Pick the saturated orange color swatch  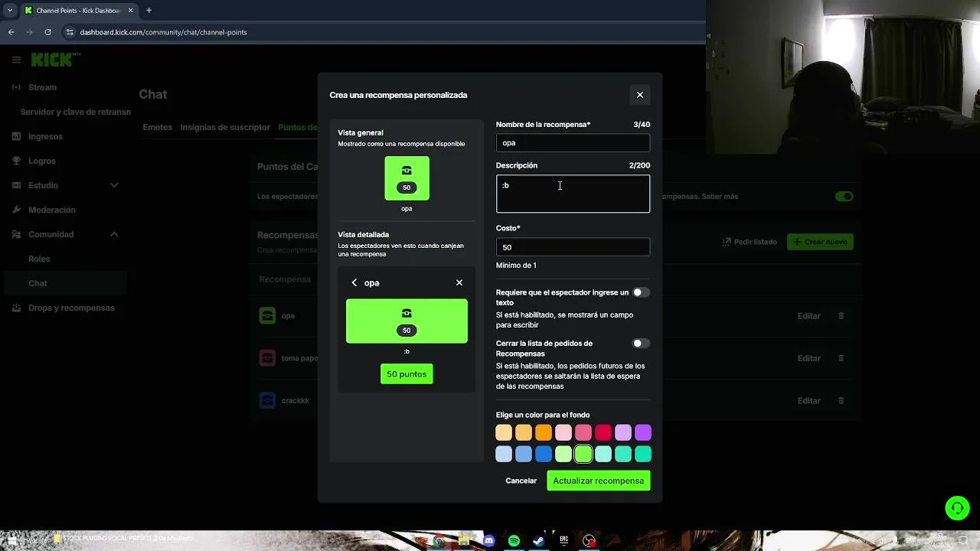[x=544, y=433]
